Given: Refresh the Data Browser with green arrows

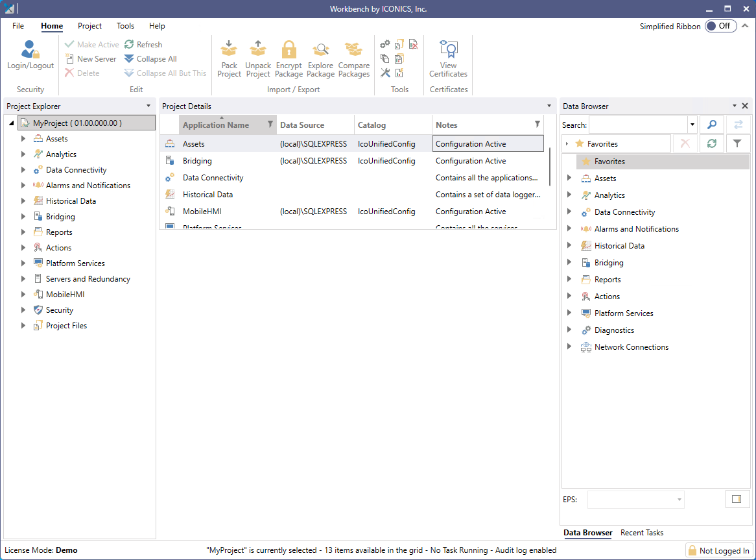Looking at the screenshot, I should click(712, 143).
